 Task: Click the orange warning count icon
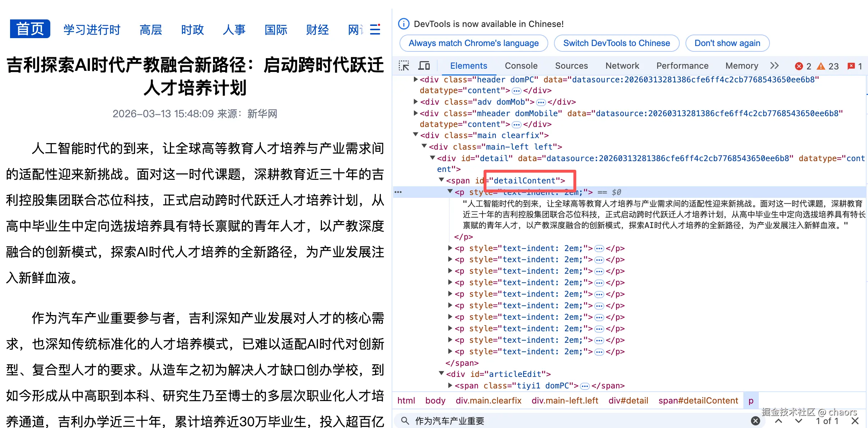coord(821,66)
